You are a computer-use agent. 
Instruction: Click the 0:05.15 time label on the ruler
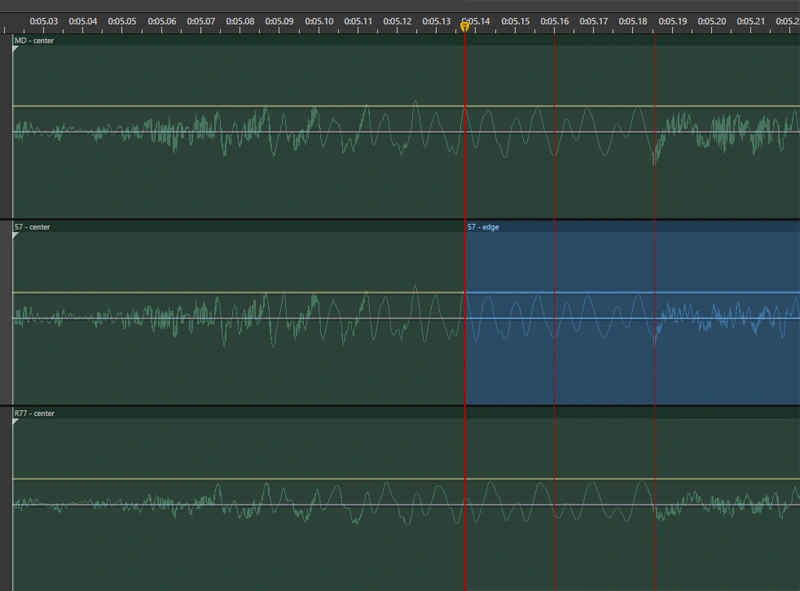point(515,21)
